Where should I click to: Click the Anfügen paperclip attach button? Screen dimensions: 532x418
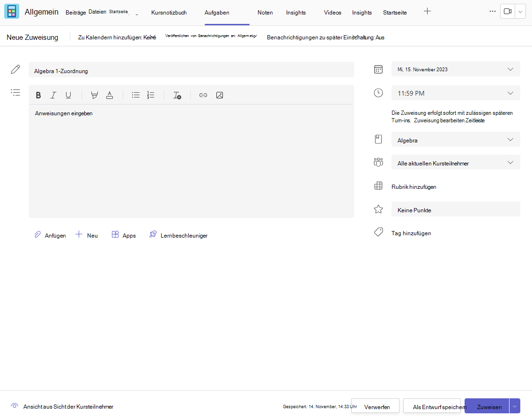coord(50,235)
